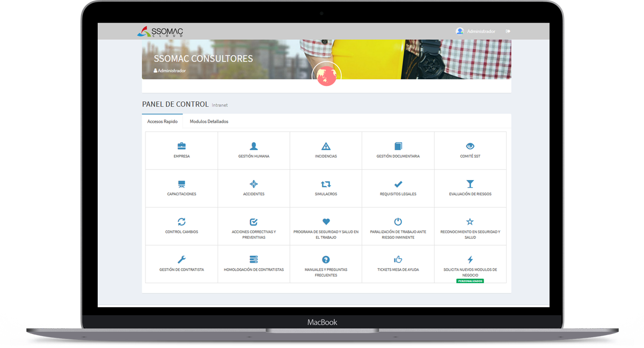Click the logout icon in header

(x=508, y=32)
